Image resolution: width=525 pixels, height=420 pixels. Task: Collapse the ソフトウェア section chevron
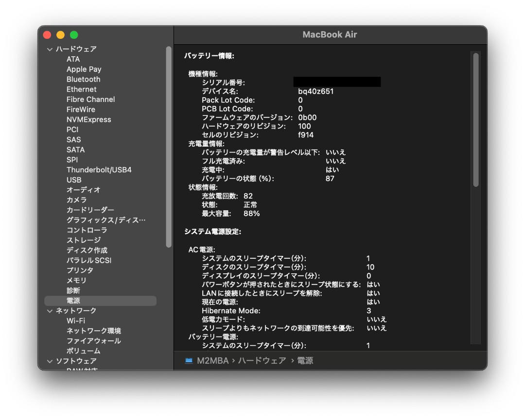(x=50, y=361)
